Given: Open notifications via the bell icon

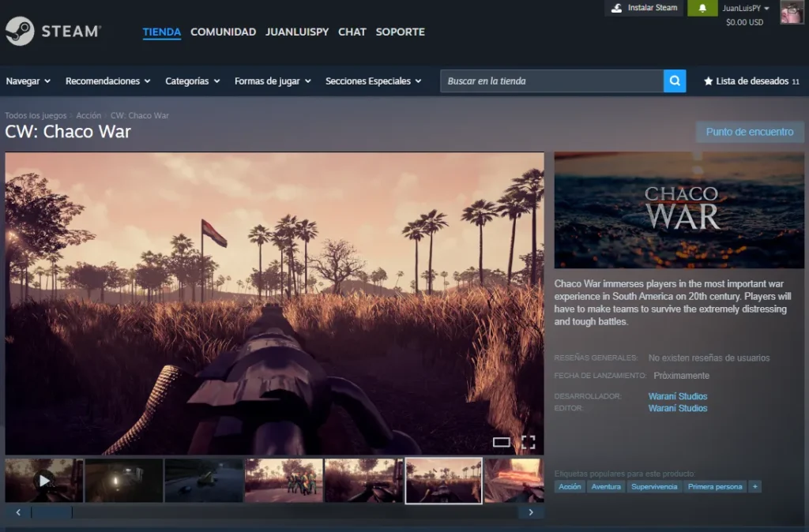Looking at the screenshot, I should 702,8.
